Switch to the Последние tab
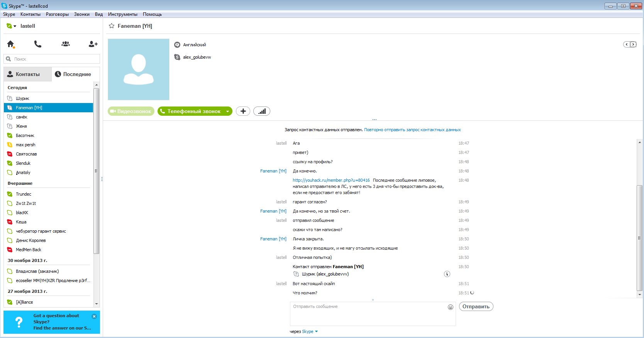The image size is (644, 338). pyautogui.click(x=76, y=74)
